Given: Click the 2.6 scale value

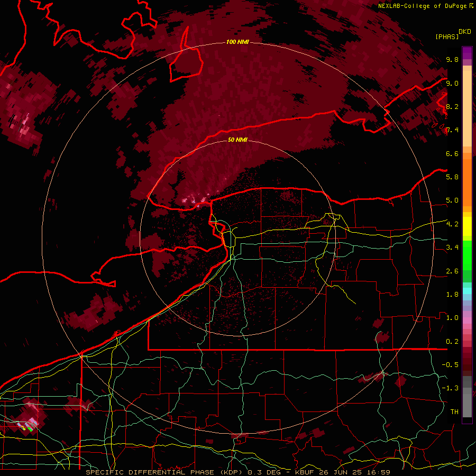Looking at the screenshot, I should [452, 271].
